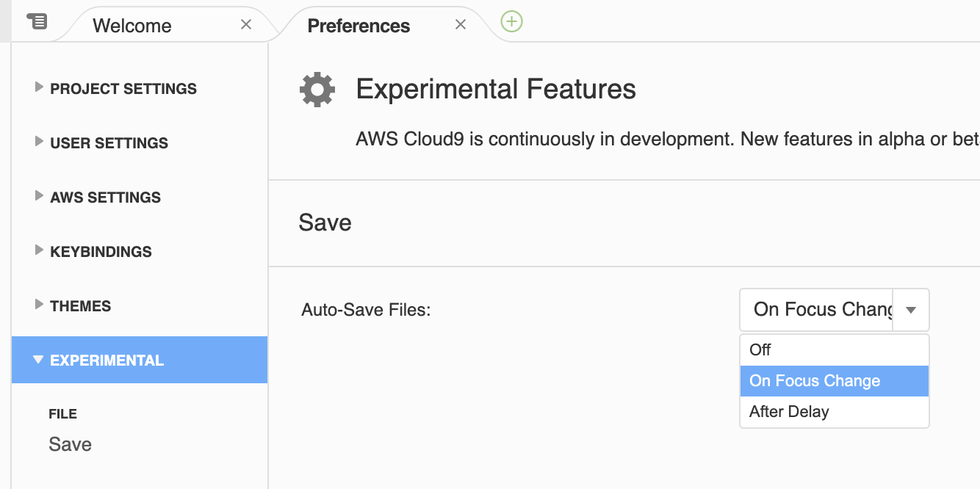Image resolution: width=980 pixels, height=489 pixels.
Task: Click the Experimental Features gear icon
Action: pyautogui.click(x=317, y=90)
